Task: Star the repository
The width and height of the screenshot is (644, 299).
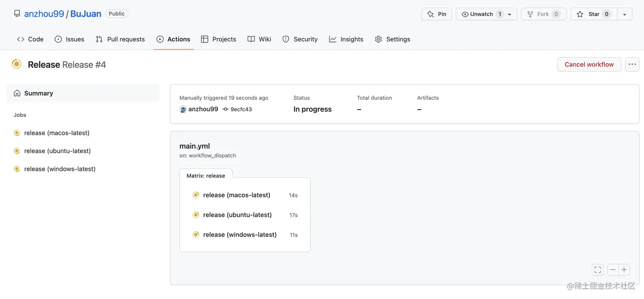Action: tap(594, 14)
